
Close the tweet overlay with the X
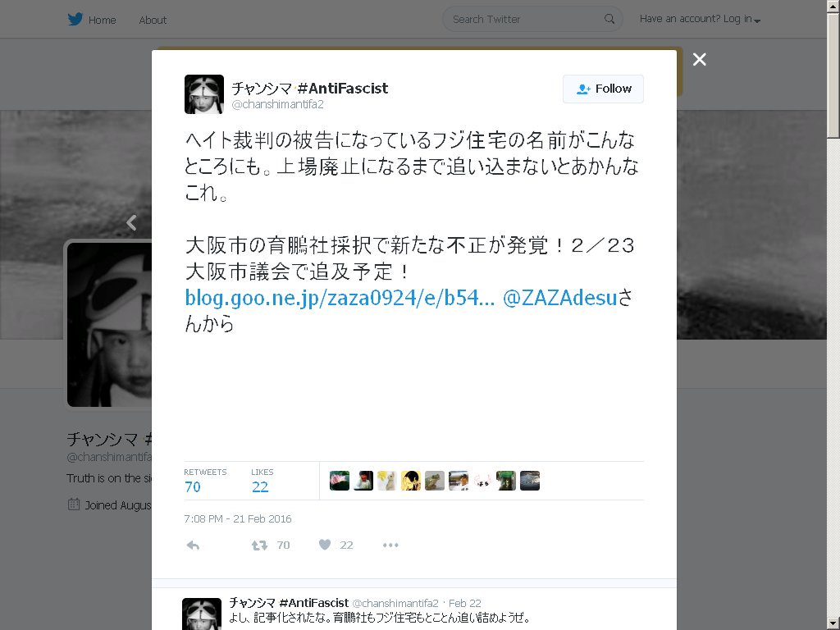click(699, 59)
